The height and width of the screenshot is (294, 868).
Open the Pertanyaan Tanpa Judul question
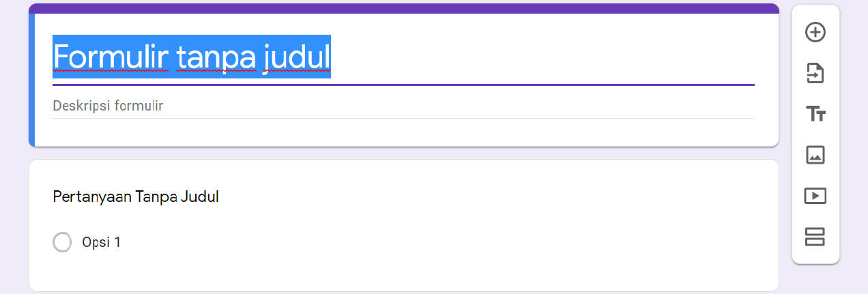136,197
